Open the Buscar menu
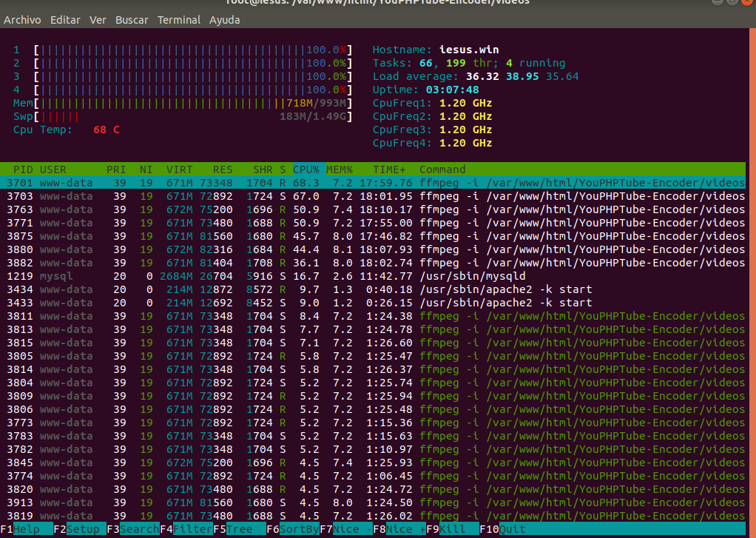 point(132,20)
